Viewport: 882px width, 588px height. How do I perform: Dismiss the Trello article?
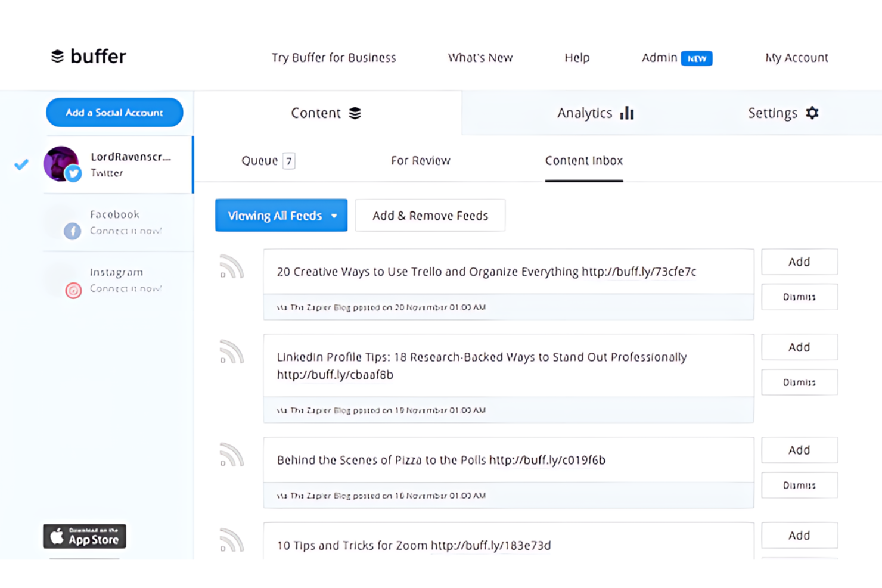[x=800, y=297]
